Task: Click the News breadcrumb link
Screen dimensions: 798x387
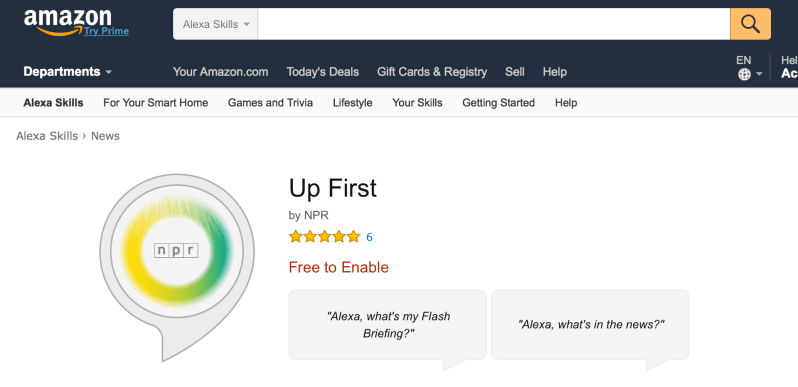Action: tap(105, 136)
